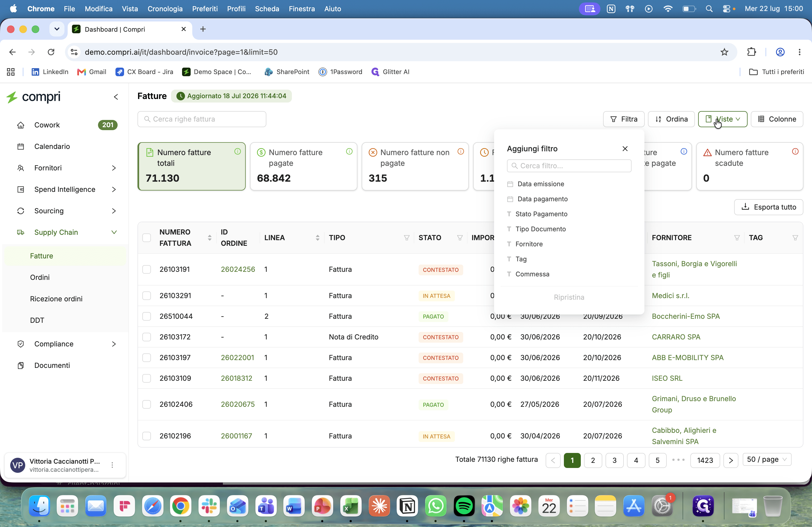The height and width of the screenshot is (527, 812).
Task: Collapse the sidebar with the chevron icon
Action: [116, 97]
